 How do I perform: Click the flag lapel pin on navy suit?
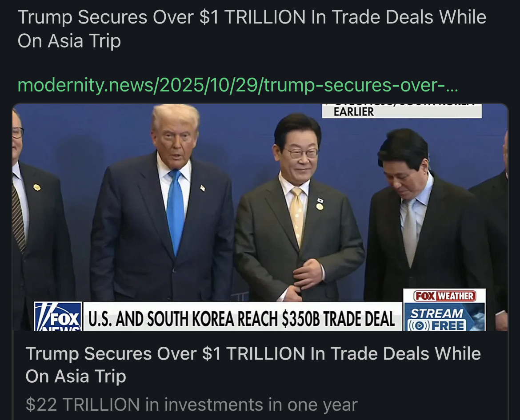pyautogui.click(x=203, y=188)
